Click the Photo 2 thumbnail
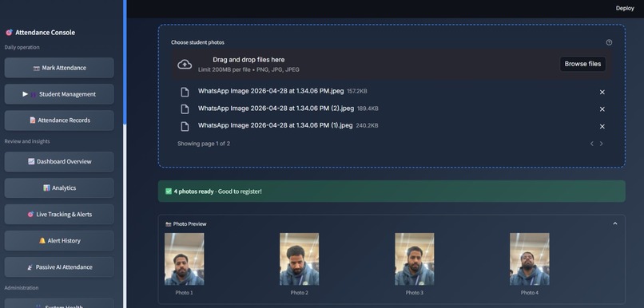Viewport: 644px width, 308px height. [299, 259]
